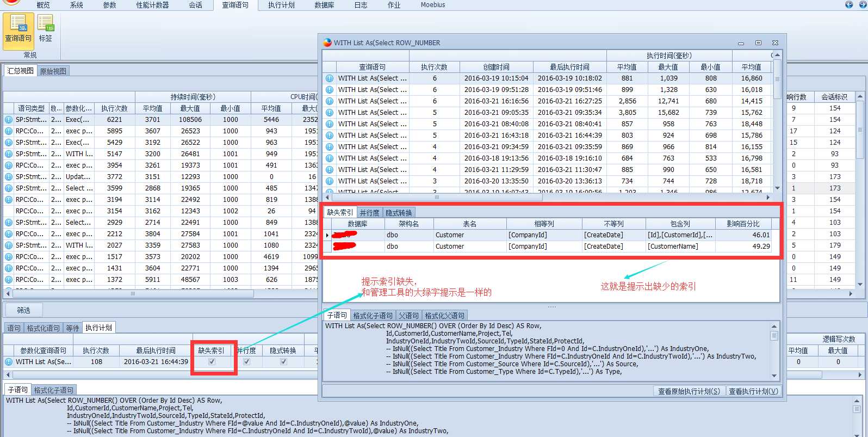Select the cell showing 108506
Screen dimensions: 868x437
coord(191,120)
